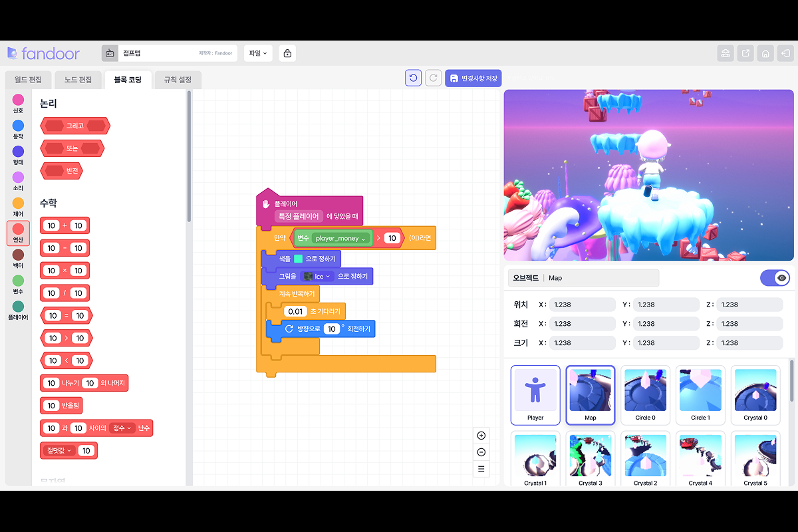The width and height of the screenshot is (798, 532).
Task: Open the 파일 dropdown menu
Action: pos(257,53)
